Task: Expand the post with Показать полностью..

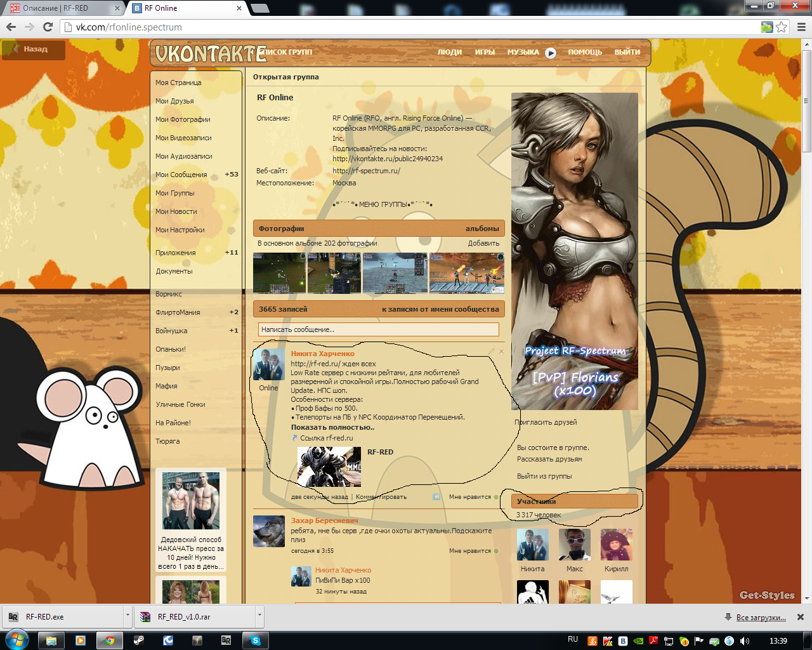Action: point(332,427)
